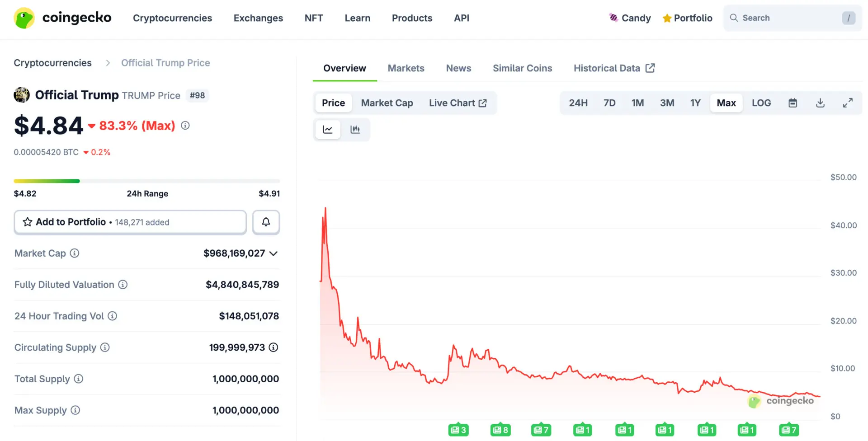Open the Historical Data tab
This screenshot has width=868, height=441.
click(607, 68)
